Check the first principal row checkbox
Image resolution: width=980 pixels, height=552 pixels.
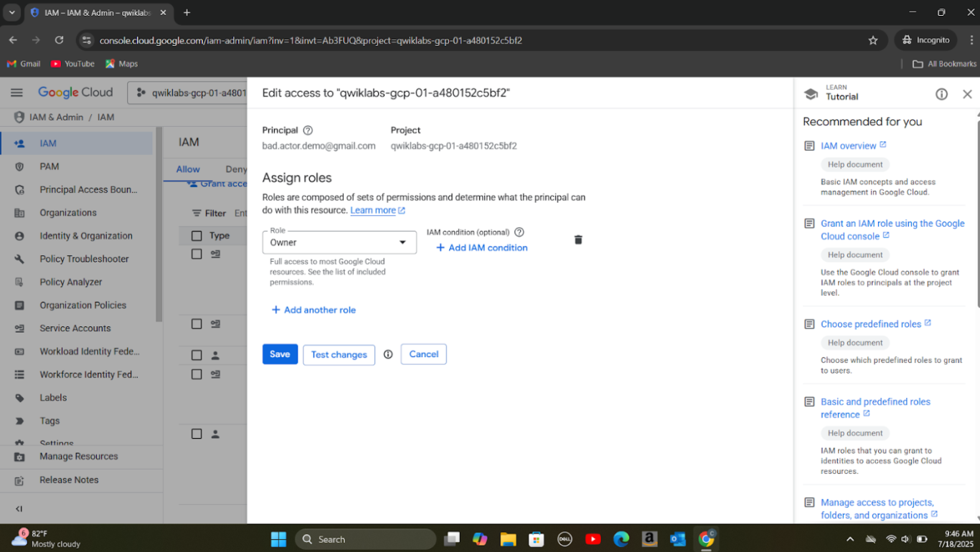(x=197, y=254)
